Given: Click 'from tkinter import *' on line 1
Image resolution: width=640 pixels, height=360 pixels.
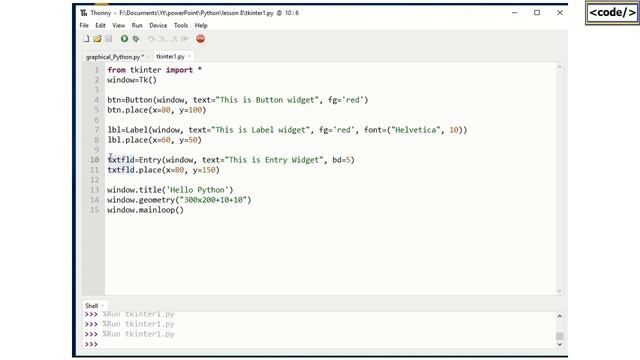Looking at the screenshot, I should tap(155, 70).
